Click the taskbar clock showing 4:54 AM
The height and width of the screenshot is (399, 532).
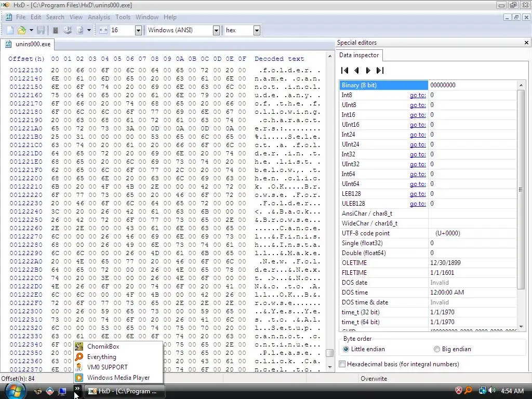click(512, 391)
